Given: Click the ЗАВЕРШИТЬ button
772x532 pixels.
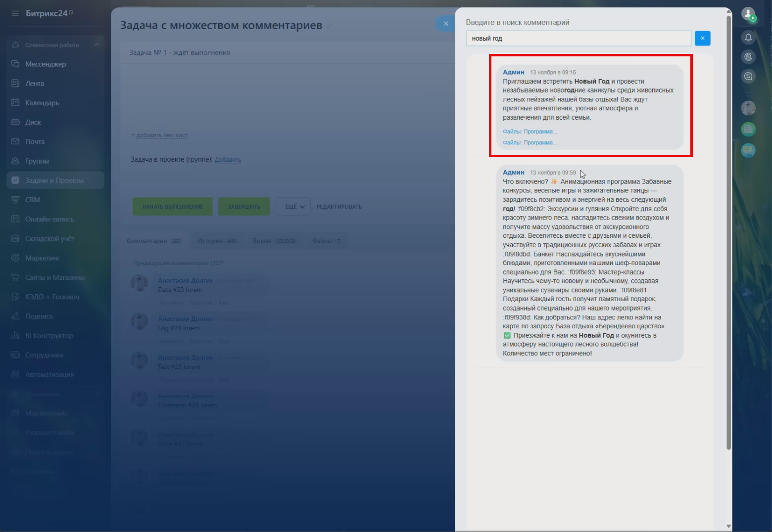Looking at the screenshot, I should (244, 207).
